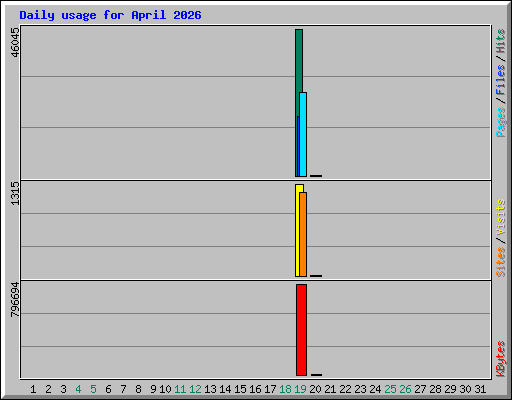512x400 pixels.
Task: Click day 25 on the x-axis
Action: 390,389
